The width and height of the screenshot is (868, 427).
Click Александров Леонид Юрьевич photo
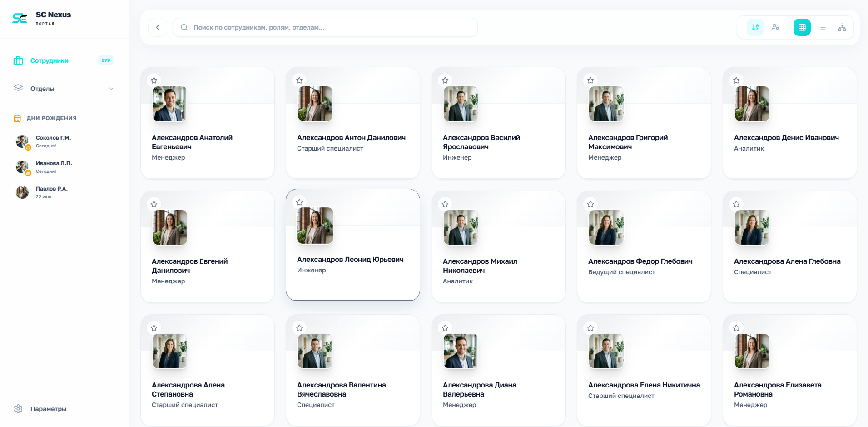(x=315, y=226)
